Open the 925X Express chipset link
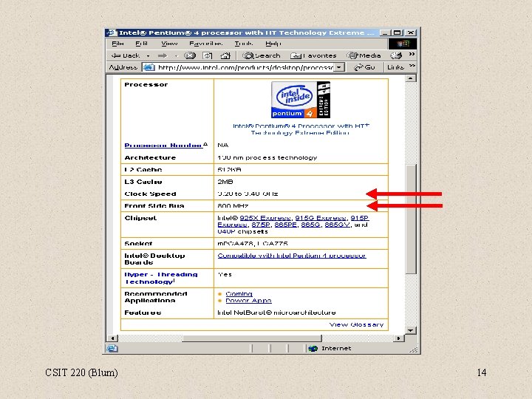 (265, 218)
